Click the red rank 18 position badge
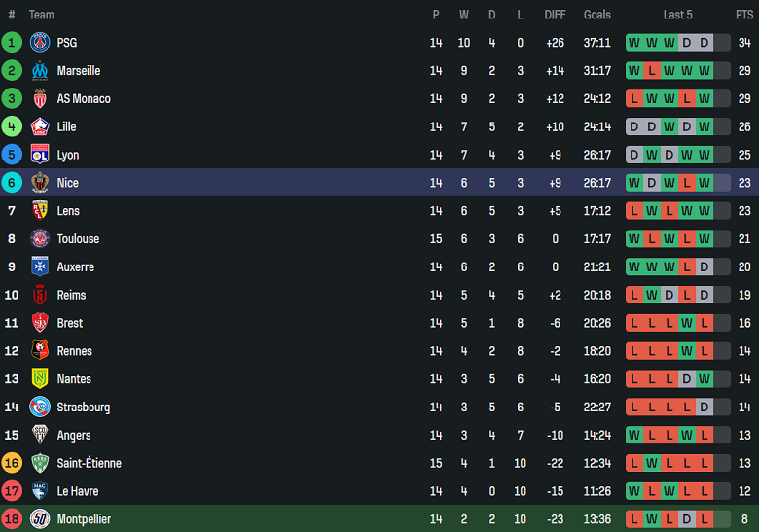 pos(12,519)
